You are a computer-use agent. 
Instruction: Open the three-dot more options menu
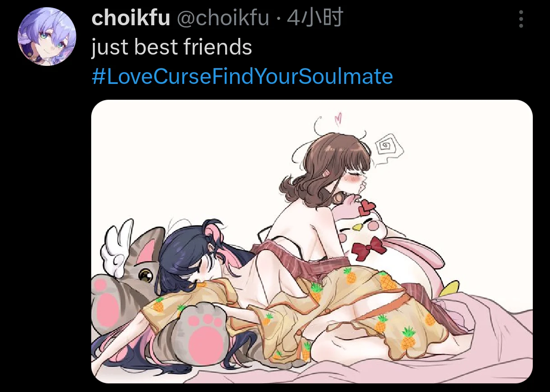(x=521, y=19)
